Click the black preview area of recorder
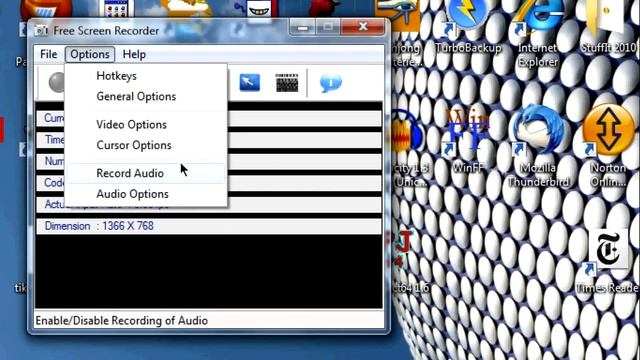Viewport: 640px width, 360px height. (x=209, y=271)
